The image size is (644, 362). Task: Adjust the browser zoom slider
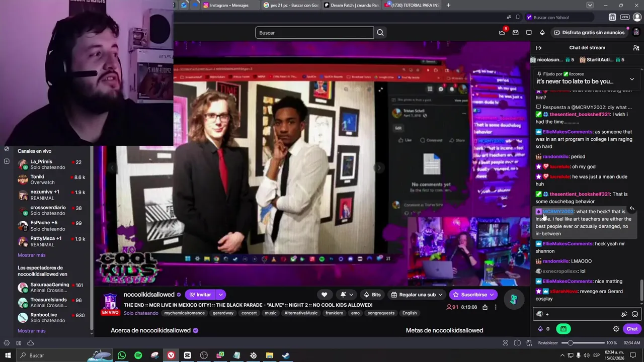click(x=584, y=343)
